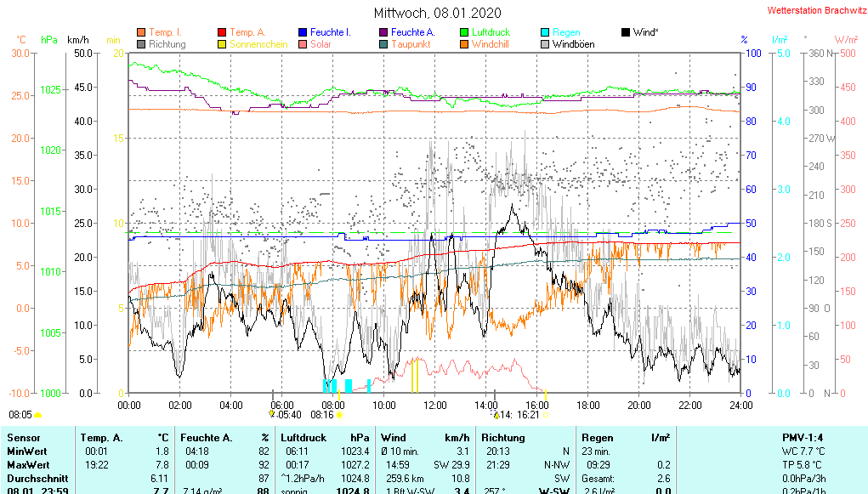This screenshot has width=868, height=494.
Task: Click the green Luftdruck legend square
Action: pyautogui.click(x=464, y=32)
